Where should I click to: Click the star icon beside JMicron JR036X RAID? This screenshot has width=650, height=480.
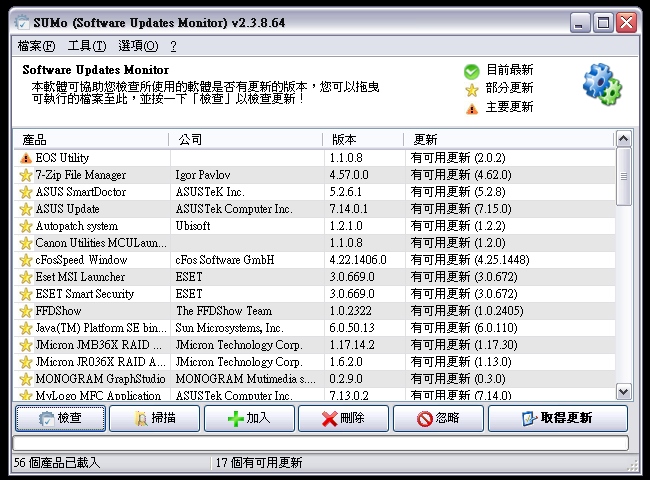[x=26, y=362]
